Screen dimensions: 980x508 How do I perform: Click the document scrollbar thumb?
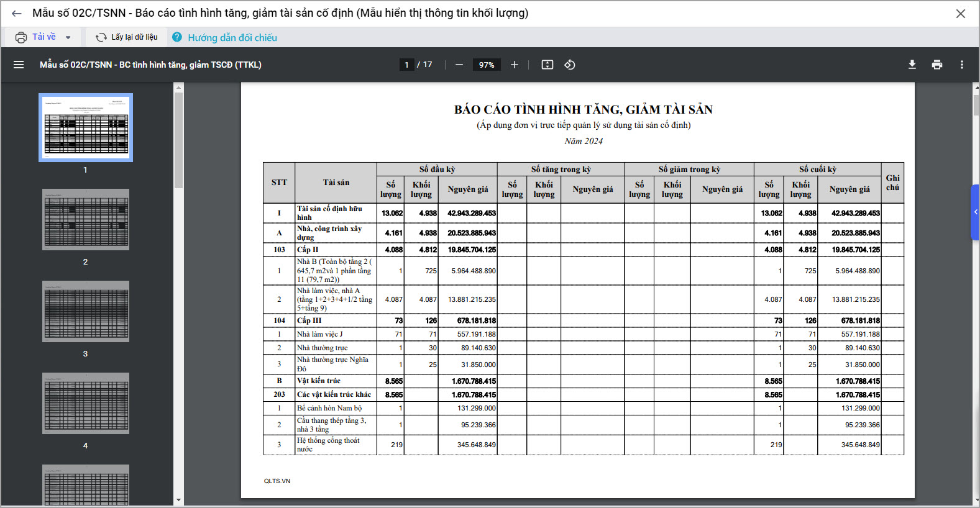[x=976, y=104]
